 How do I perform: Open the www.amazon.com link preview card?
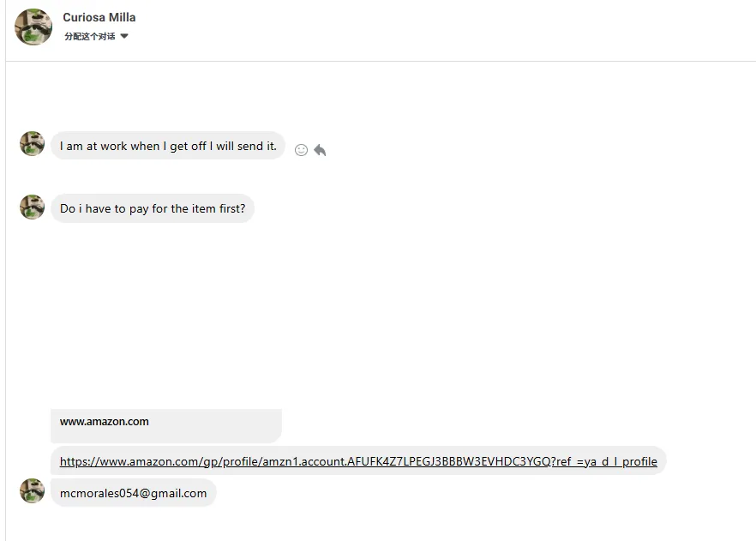coord(166,424)
